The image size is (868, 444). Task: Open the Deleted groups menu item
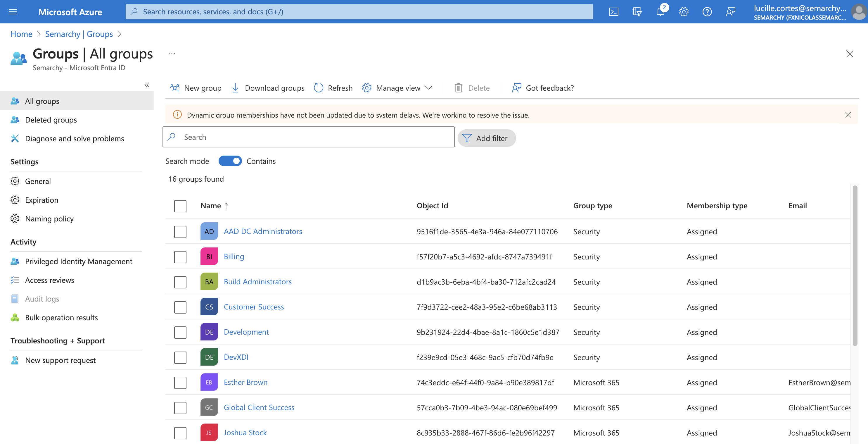pos(51,120)
